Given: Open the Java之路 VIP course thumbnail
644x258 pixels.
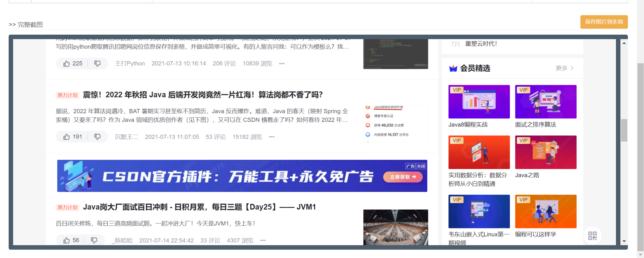Looking at the screenshot, I should [546, 152].
